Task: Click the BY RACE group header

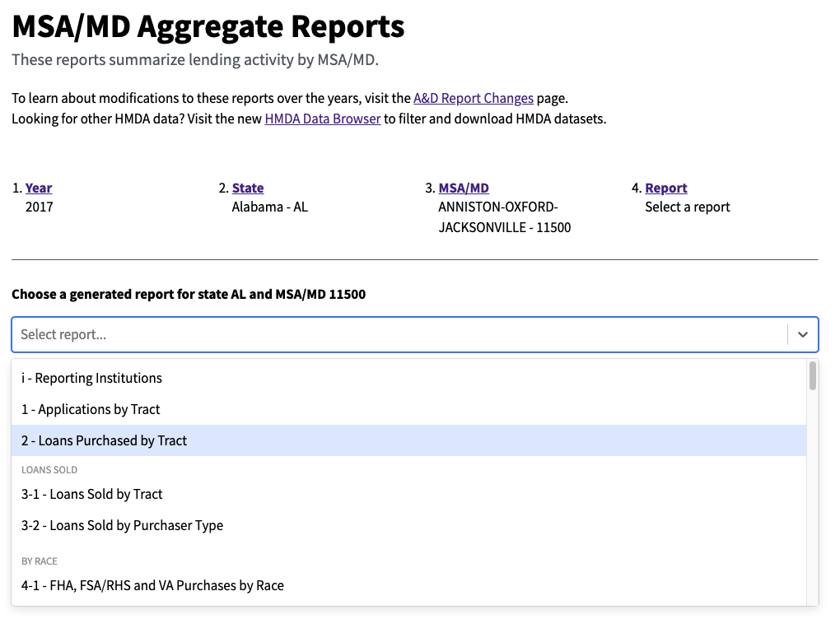Action: click(38, 561)
